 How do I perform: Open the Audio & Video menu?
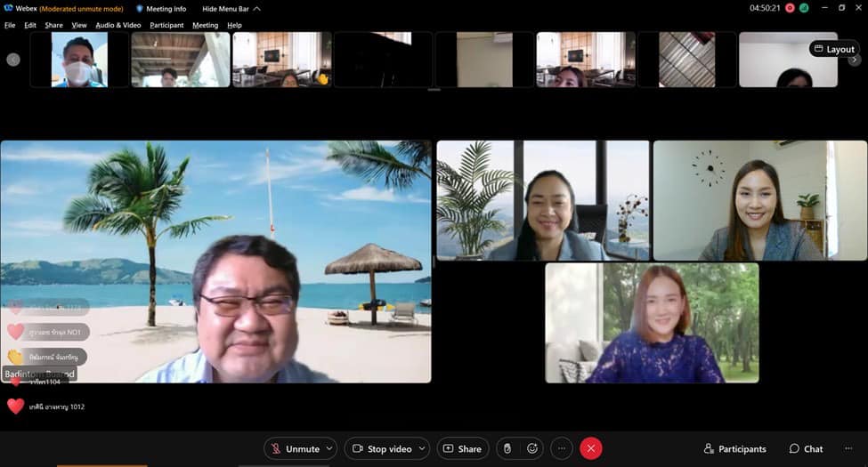point(118,25)
